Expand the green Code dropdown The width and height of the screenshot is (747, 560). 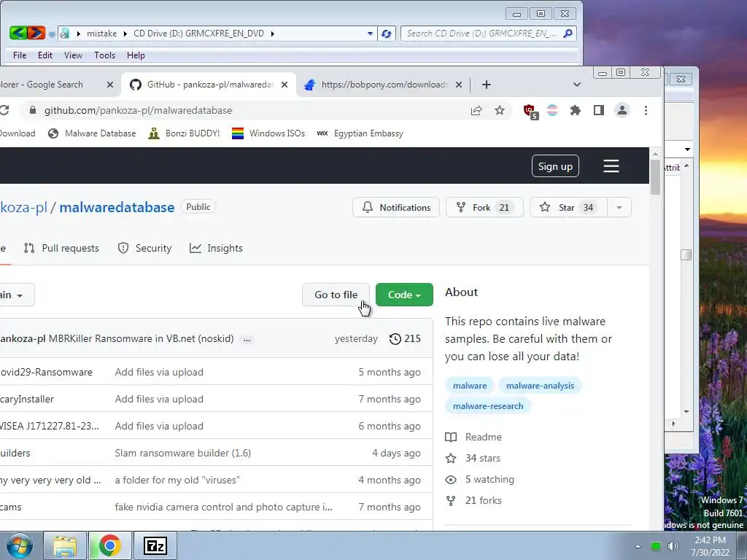tap(404, 295)
